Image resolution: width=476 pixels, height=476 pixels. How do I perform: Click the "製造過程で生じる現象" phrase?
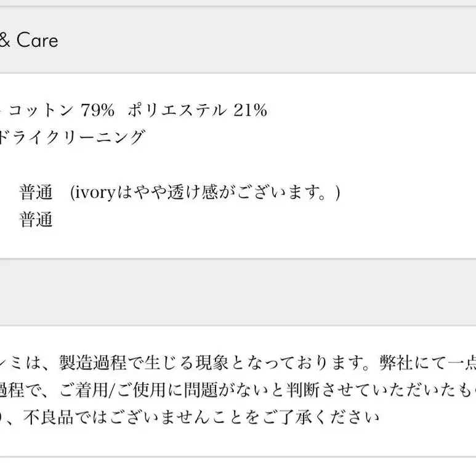pos(143,363)
